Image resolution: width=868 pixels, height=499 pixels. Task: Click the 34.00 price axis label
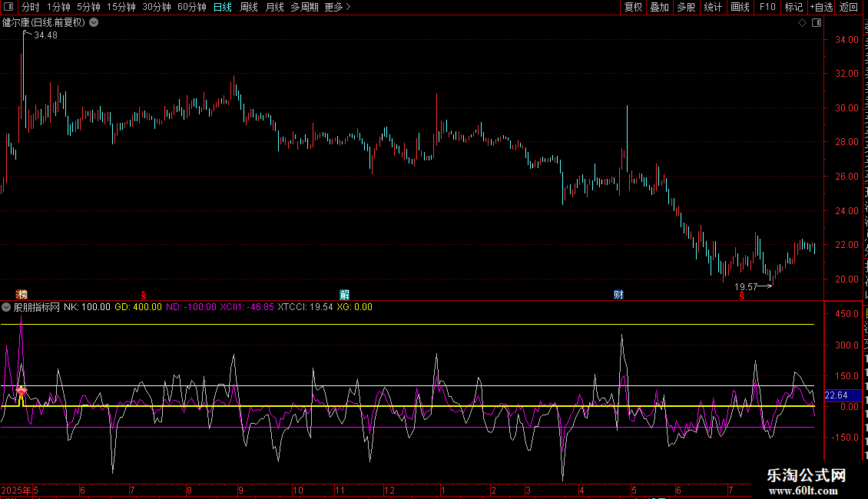846,40
